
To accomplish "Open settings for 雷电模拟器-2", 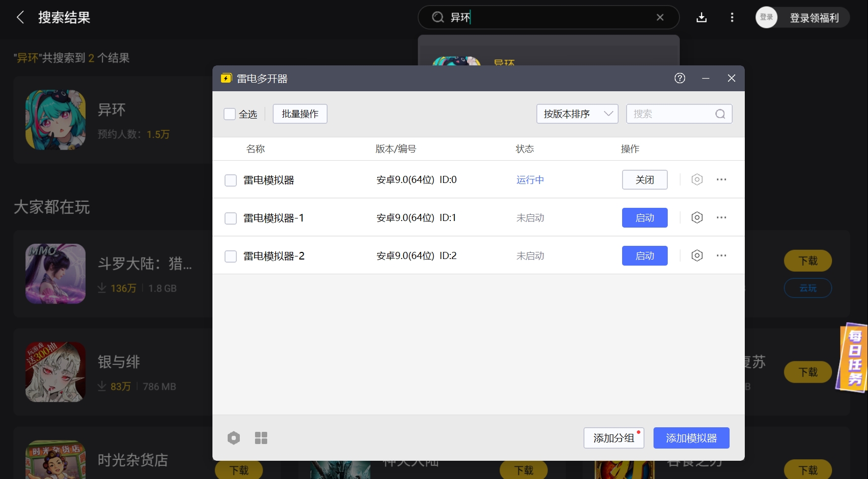I will [x=697, y=255].
